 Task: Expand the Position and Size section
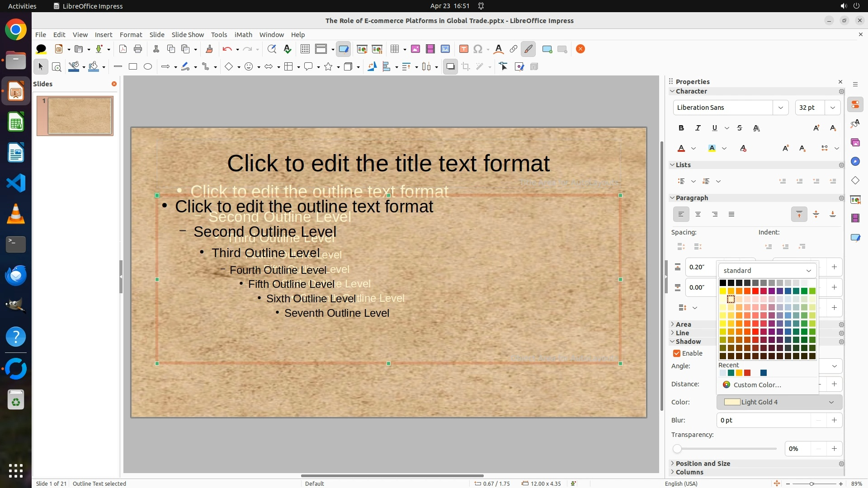tap(703, 463)
